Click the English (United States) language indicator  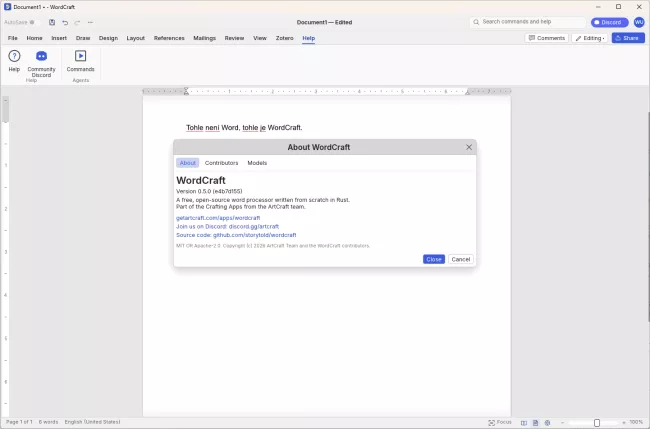coord(92,422)
